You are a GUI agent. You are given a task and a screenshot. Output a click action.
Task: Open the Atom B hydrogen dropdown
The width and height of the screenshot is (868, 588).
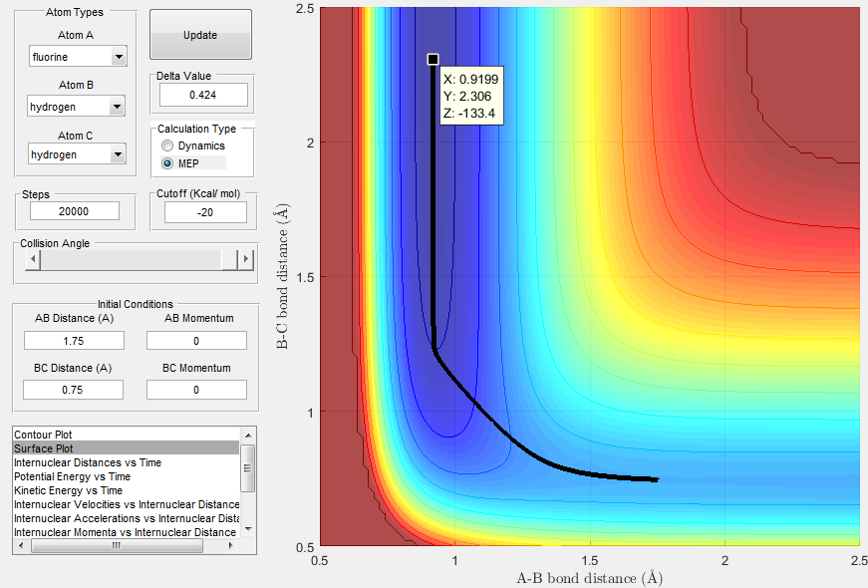(x=77, y=107)
